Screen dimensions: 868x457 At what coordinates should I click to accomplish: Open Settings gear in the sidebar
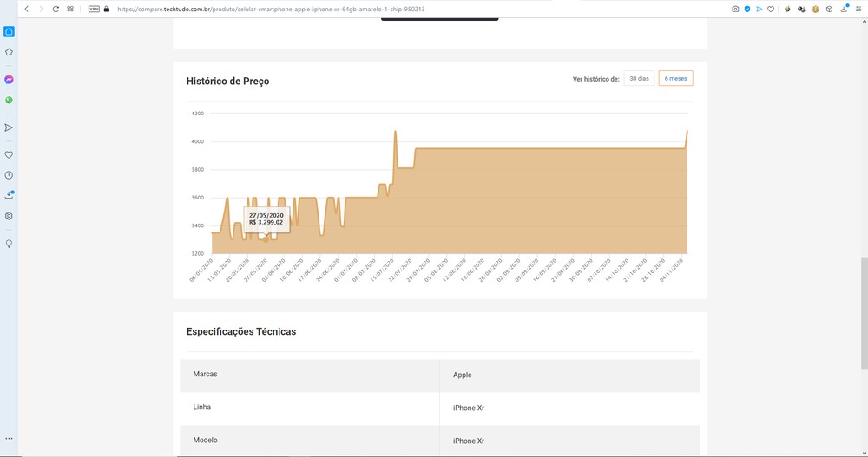(9, 216)
